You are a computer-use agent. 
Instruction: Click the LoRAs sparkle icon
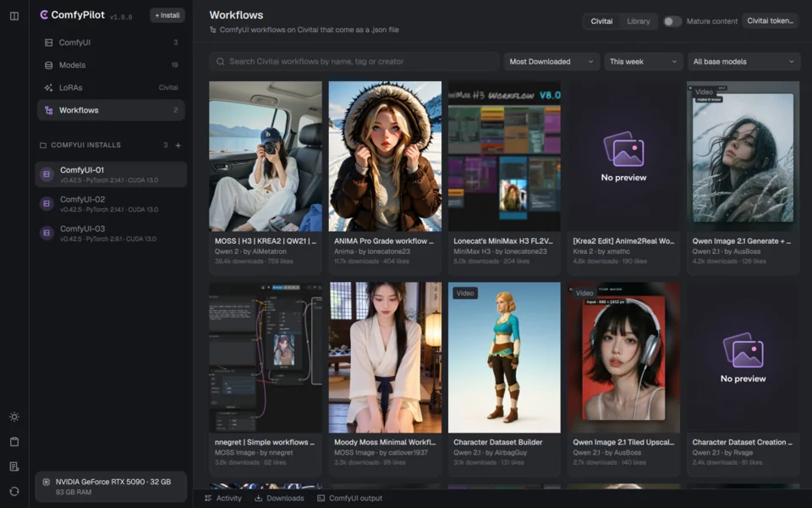tap(49, 87)
